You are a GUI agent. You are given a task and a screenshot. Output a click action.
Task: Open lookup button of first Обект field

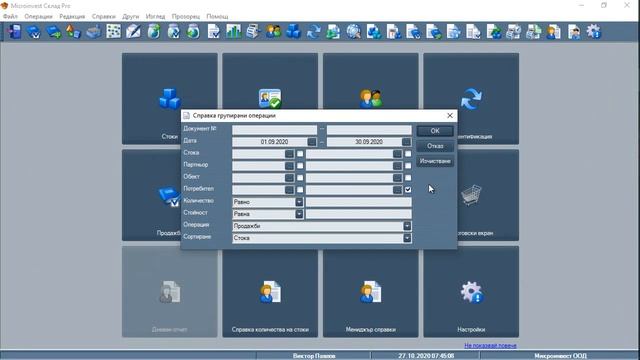tap(289, 178)
